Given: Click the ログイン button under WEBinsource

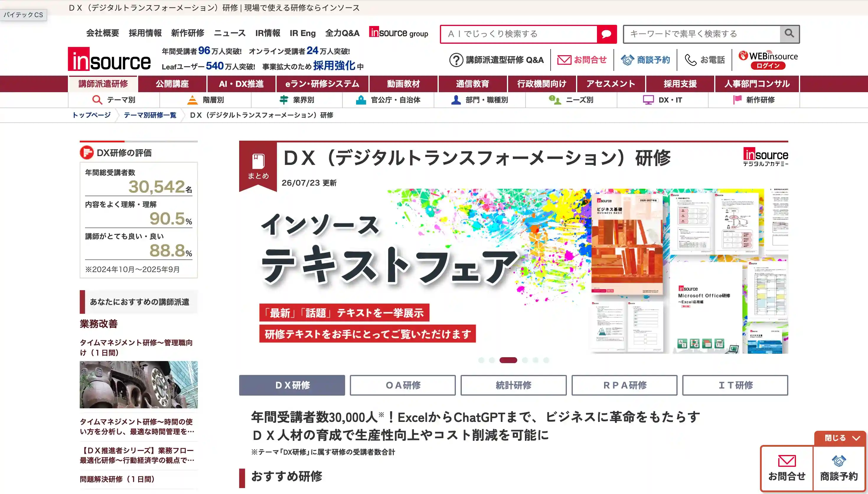Looking at the screenshot, I should click(x=768, y=66).
